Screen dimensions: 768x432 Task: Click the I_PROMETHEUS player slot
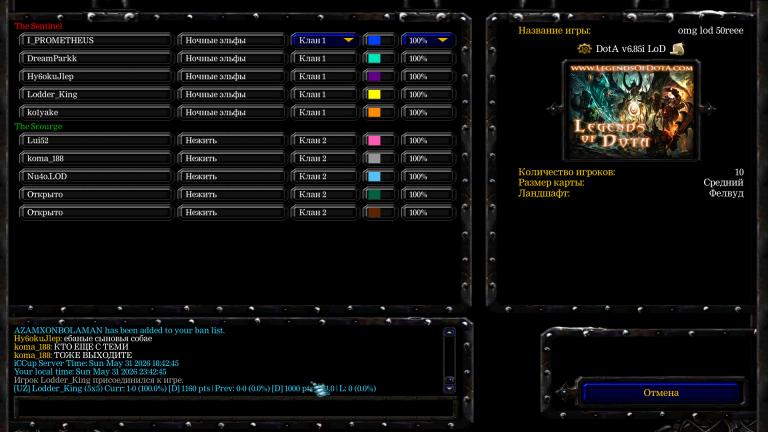(96, 40)
